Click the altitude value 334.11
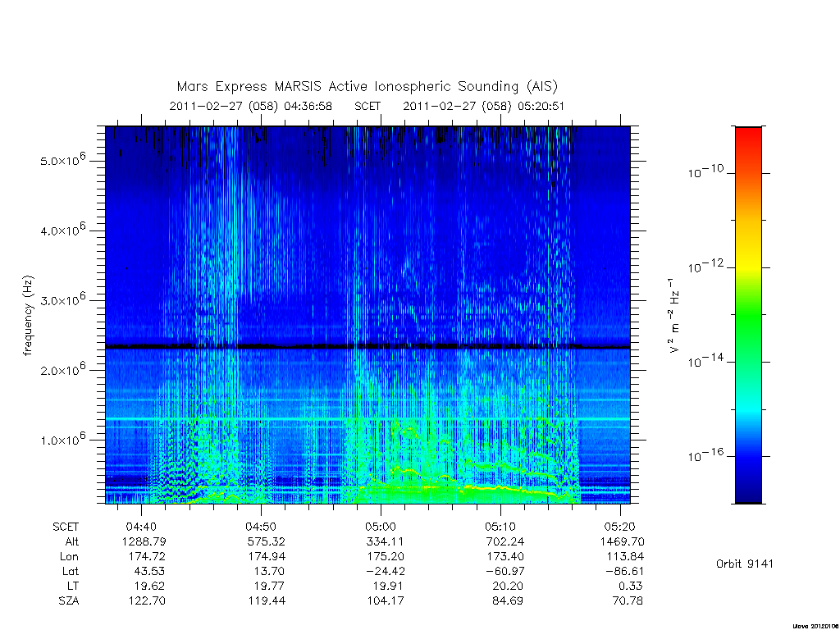 tap(386, 541)
